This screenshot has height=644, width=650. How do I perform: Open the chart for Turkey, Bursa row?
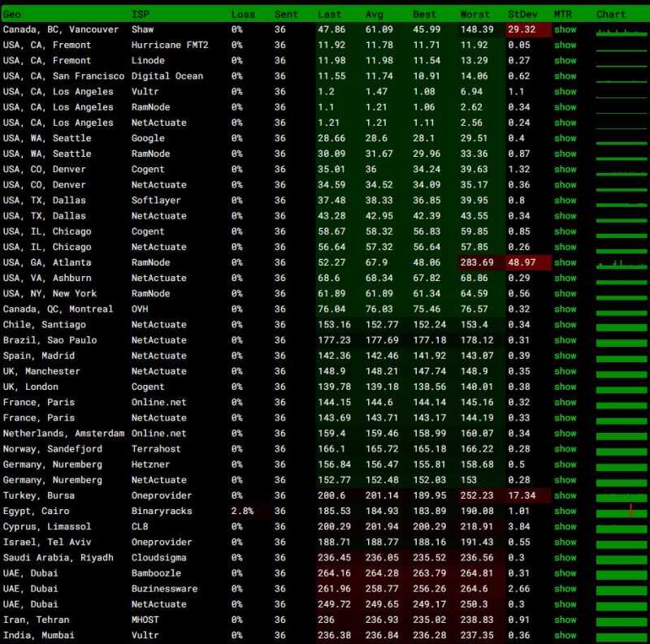pos(622,497)
